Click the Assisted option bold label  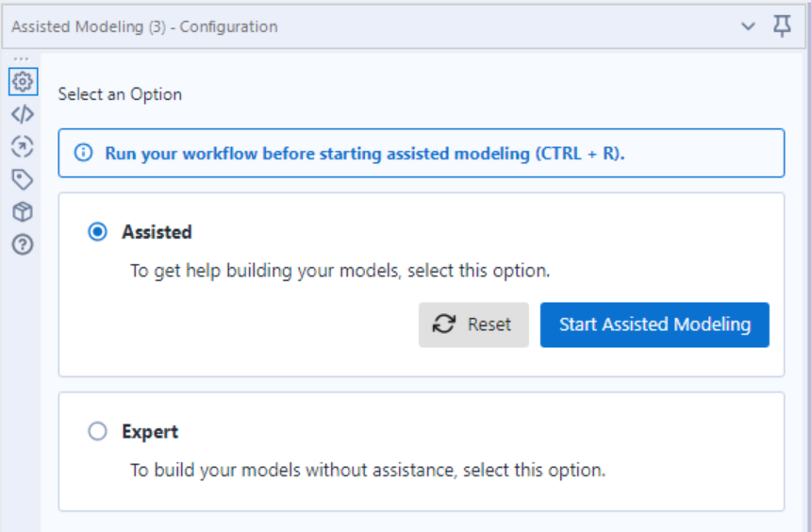(157, 232)
